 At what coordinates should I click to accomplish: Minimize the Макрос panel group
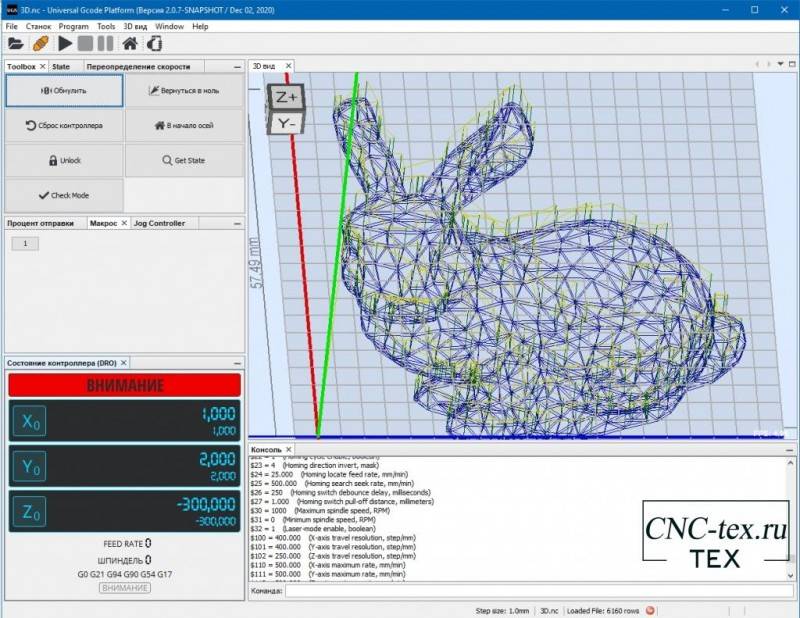tap(237, 224)
